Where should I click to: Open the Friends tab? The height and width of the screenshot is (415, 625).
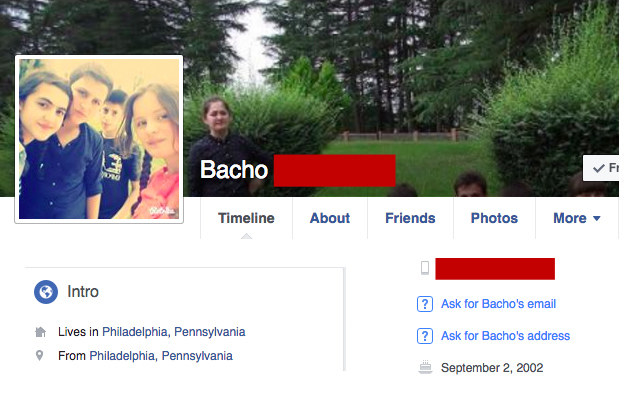410,218
